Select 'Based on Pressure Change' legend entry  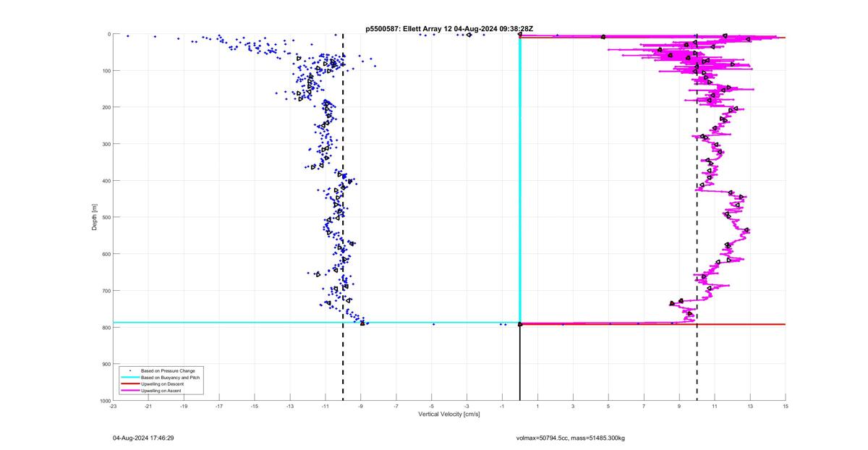pyautogui.click(x=168, y=370)
